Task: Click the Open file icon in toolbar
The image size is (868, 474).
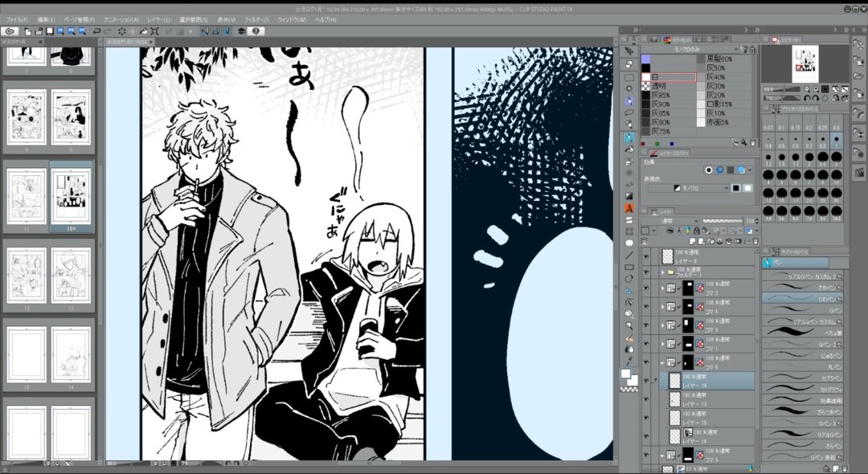Action: [39, 31]
